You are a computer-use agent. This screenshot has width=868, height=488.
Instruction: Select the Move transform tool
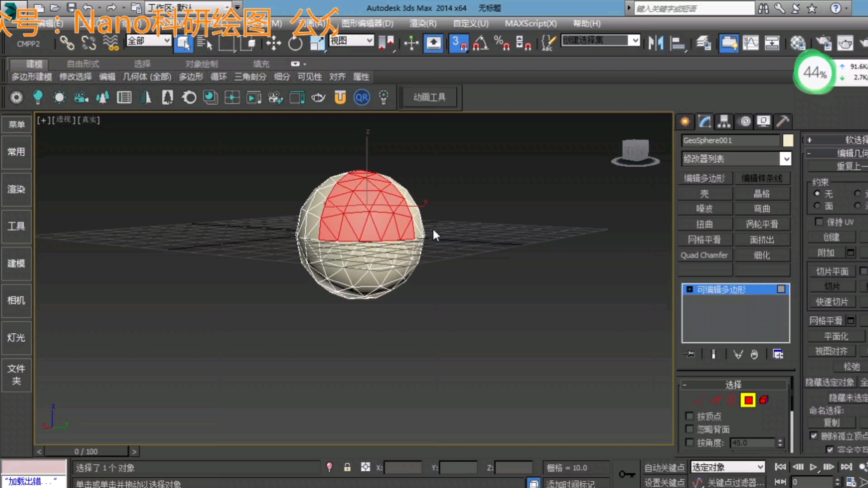click(x=273, y=43)
